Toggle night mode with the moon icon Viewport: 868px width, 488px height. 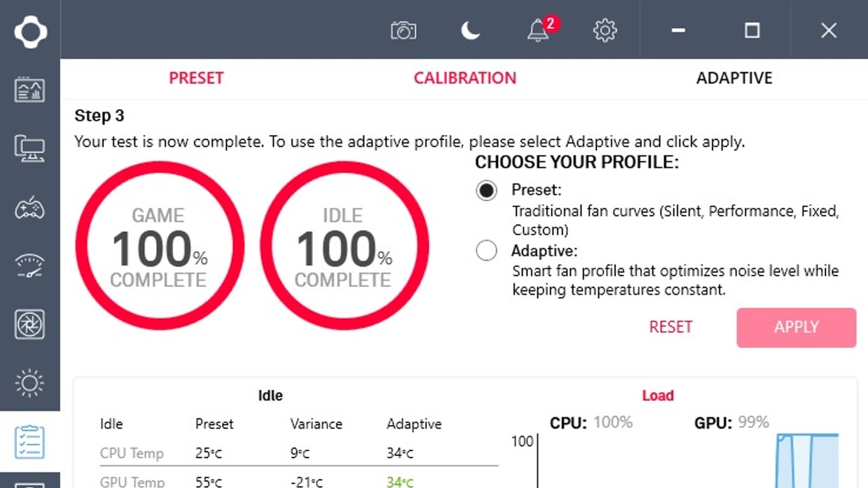470,30
